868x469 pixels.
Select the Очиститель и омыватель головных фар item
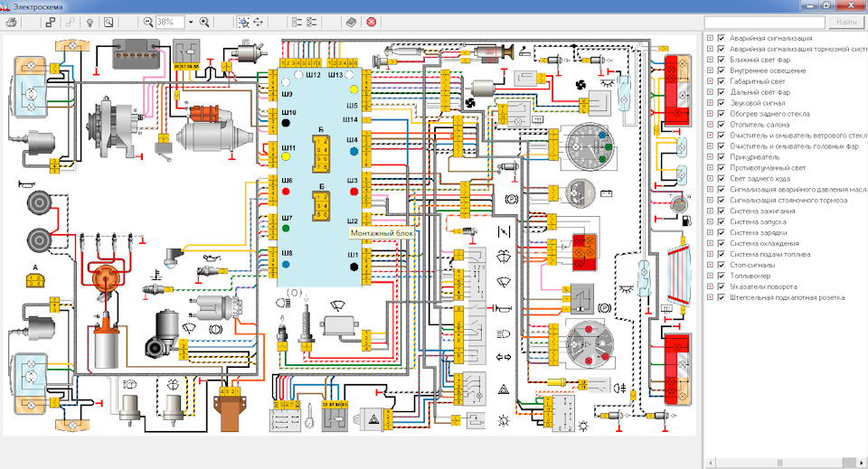pos(794,146)
